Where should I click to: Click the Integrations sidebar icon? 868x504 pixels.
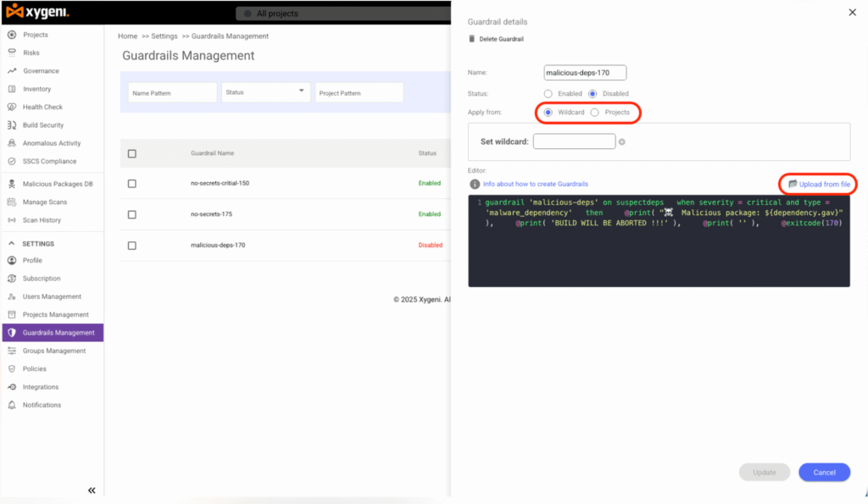pos(12,387)
